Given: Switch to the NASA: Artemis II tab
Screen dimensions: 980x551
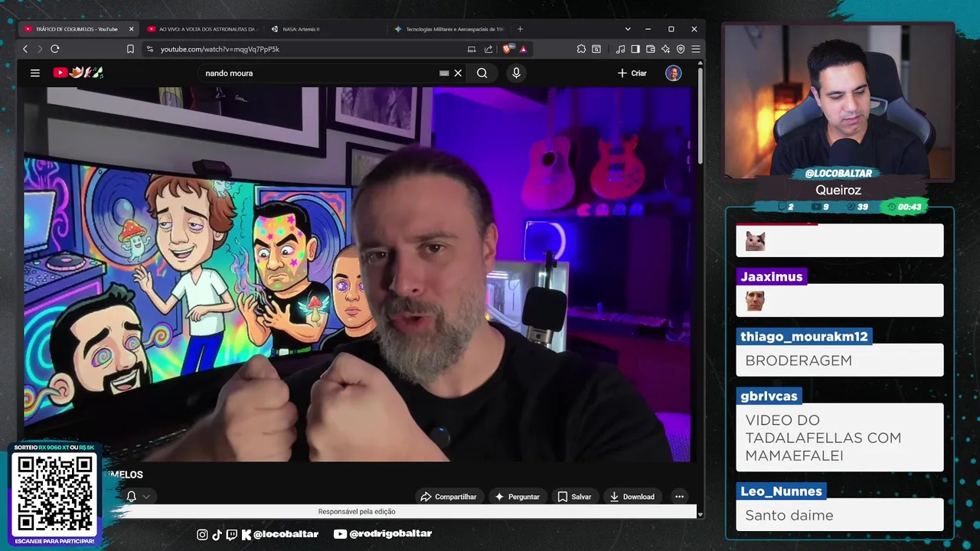Looking at the screenshot, I should point(325,29).
